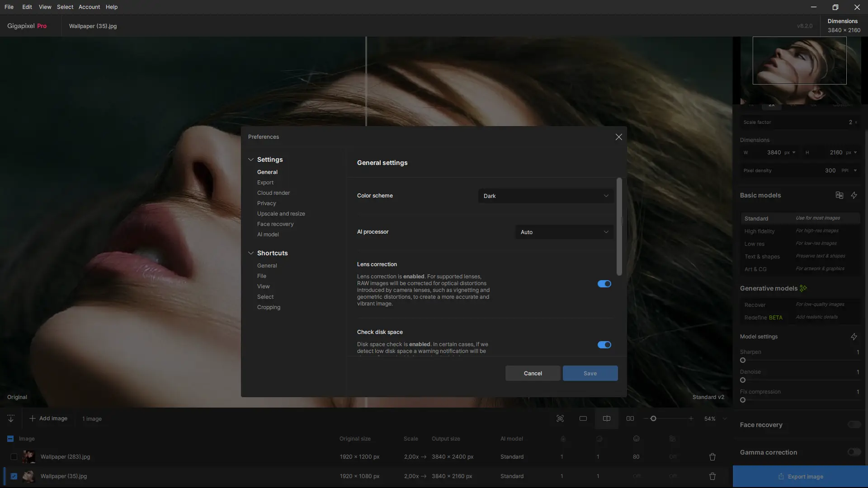Turn off the Check disk space toggle
The height and width of the screenshot is (488, 868).
point(604,345)
